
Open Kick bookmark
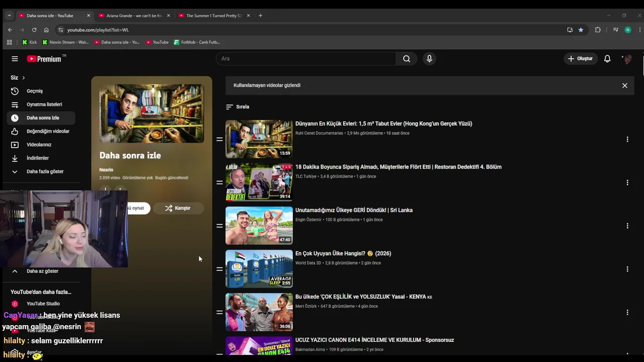click(30, 42)
